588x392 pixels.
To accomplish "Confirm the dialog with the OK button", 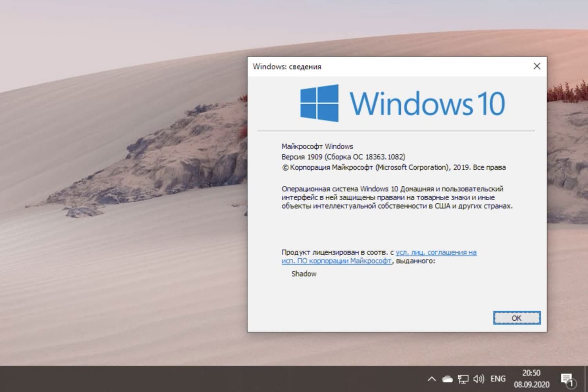I will pyautogui.click(x=517, y=318).
